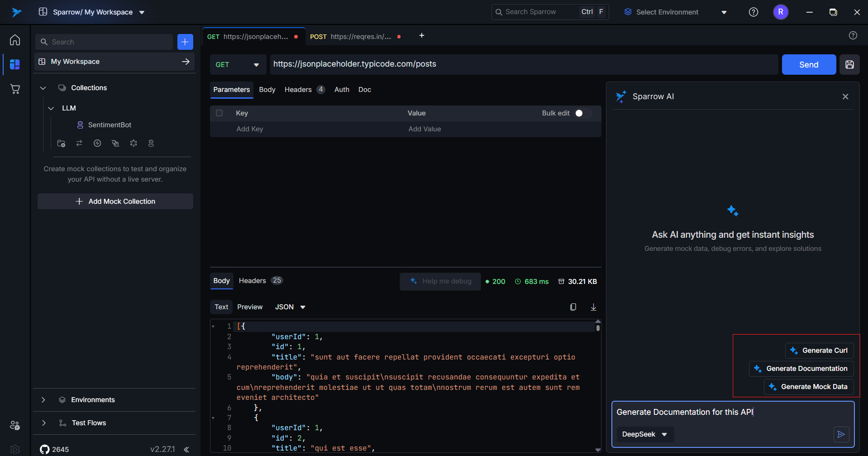This screenshot has height=456, width=868.
Task: Add REST request via arrows icon
Action: 79,143
